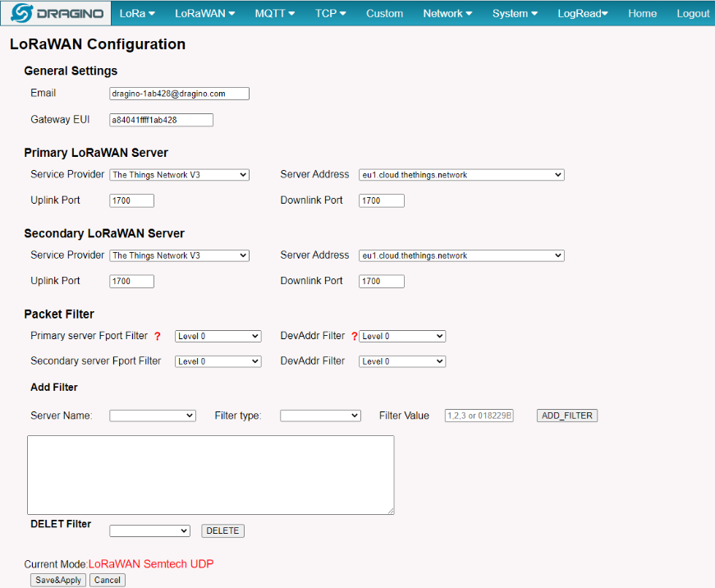The width and height of the screenshot is (715, 588).
Task: Open the LogRead menu
Action: click(x=583, y=14)
